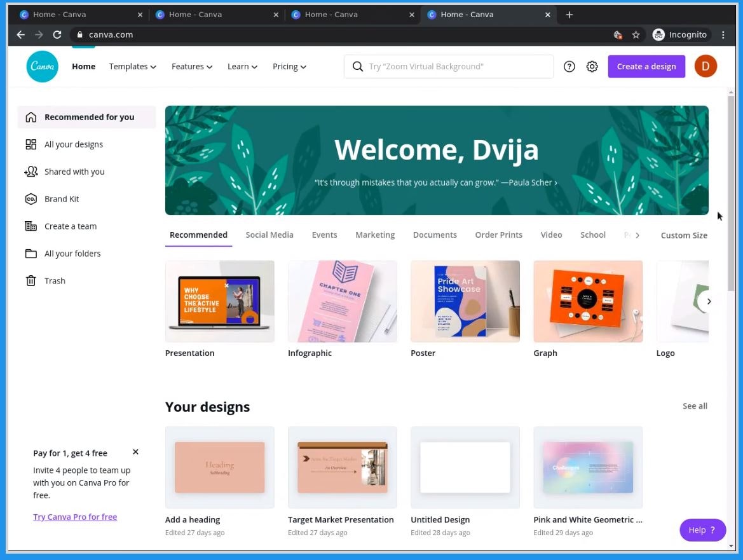Click the Create a design button

(646, 66)
